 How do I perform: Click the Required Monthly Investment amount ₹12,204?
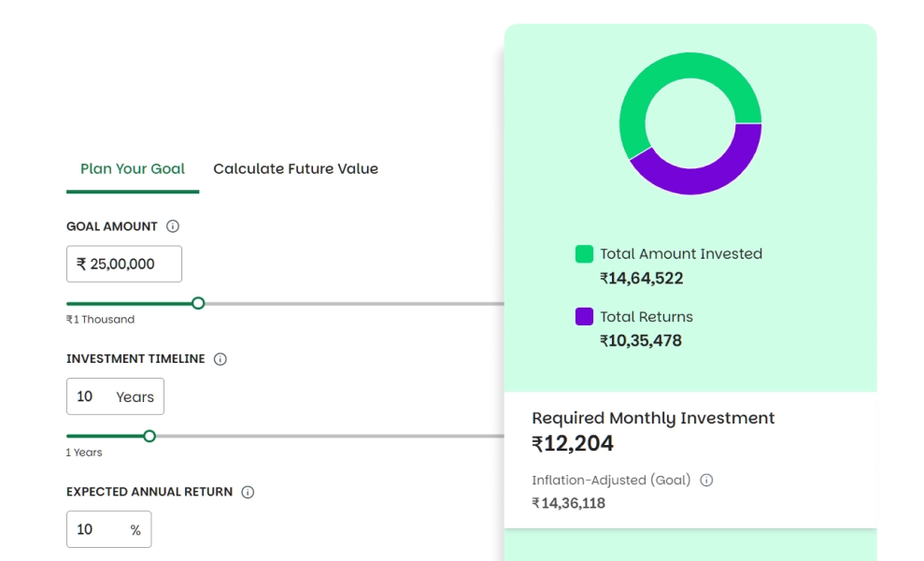pos(573,444)
